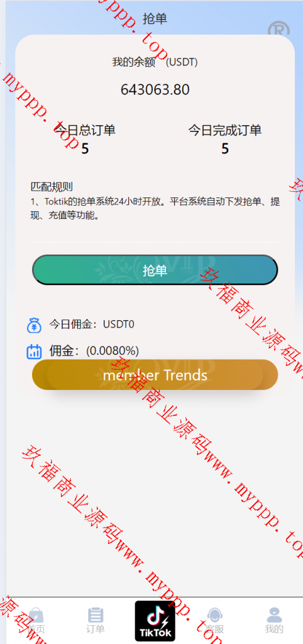Click the registered mark icon top right
Image resolution: width=303 pixels, height=644 pixels.
(x=278, y=30)
